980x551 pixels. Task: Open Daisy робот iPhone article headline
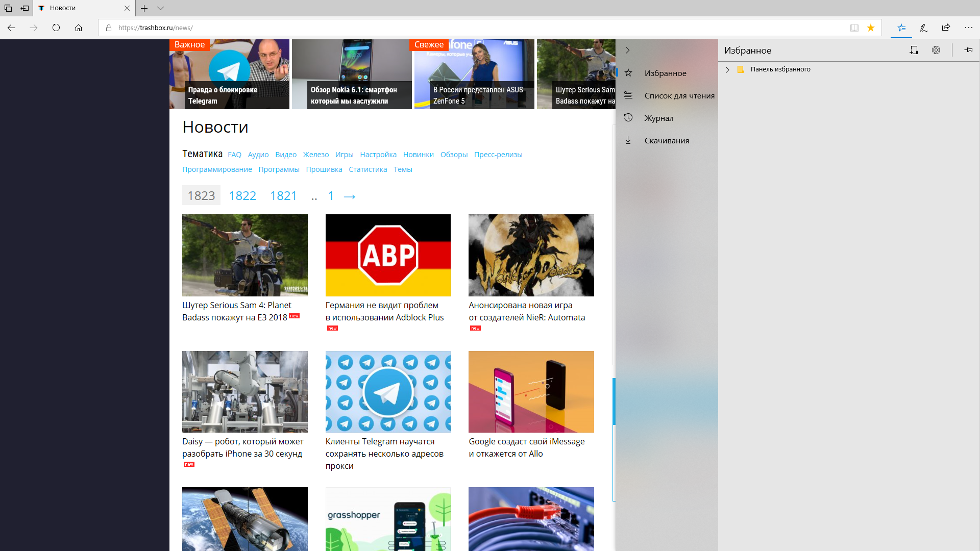click(242, 447)
